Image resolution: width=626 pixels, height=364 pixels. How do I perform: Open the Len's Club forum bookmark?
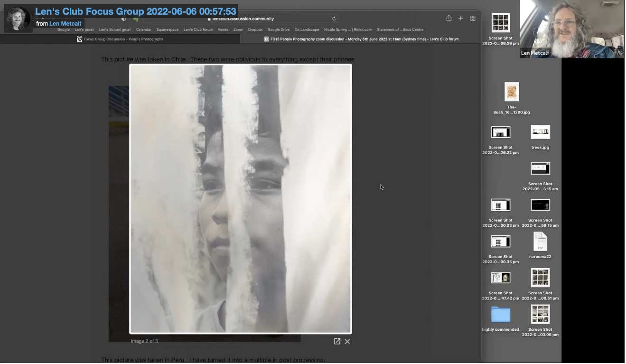point(198,29)
